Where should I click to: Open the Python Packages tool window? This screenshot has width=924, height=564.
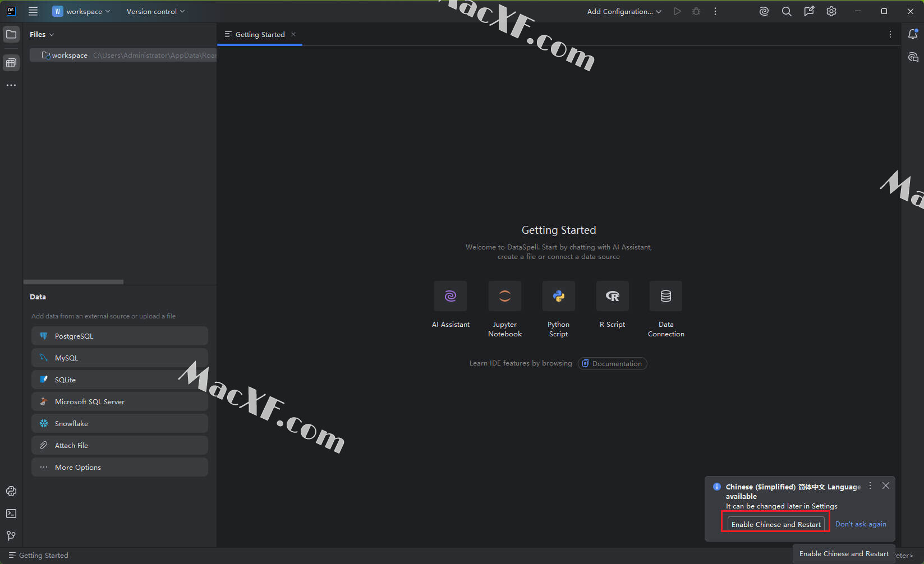coord(11,491)
